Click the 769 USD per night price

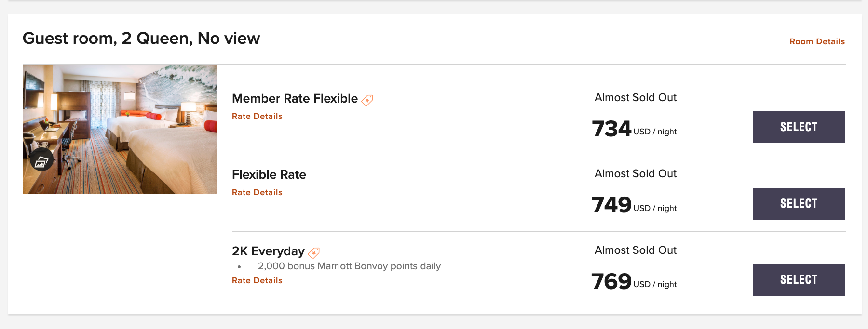(x=634, y=282)
